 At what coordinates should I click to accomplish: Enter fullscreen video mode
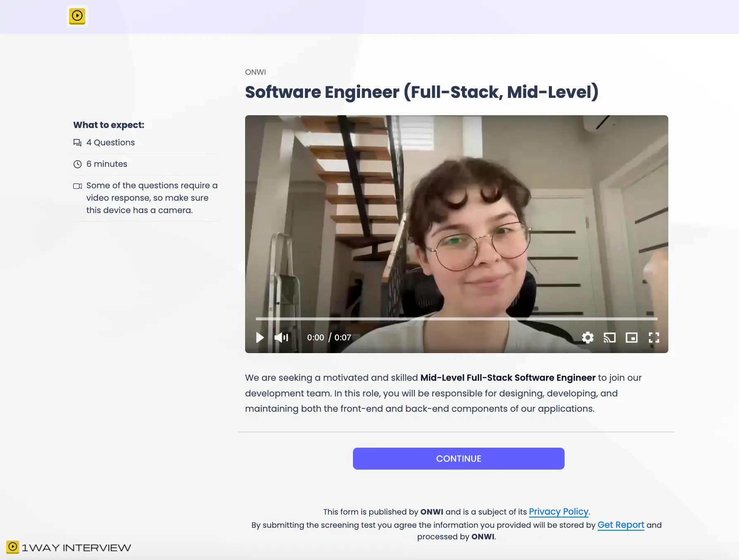click(654, 337)
